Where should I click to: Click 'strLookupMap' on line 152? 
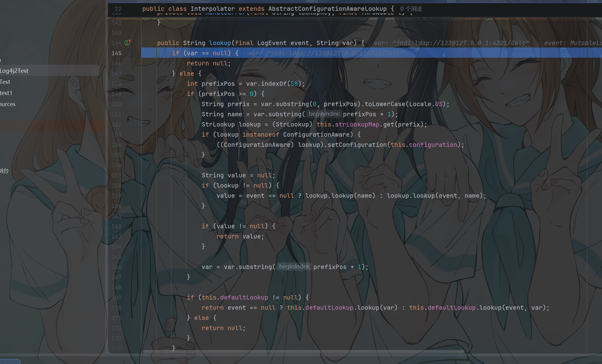357,124
